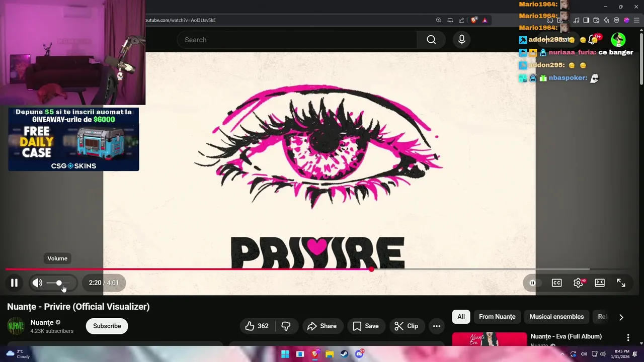The width and height of the screenshot is (644, 362).
Task: Open the Nuanțe channel avatar
Action: pos(16,326)
